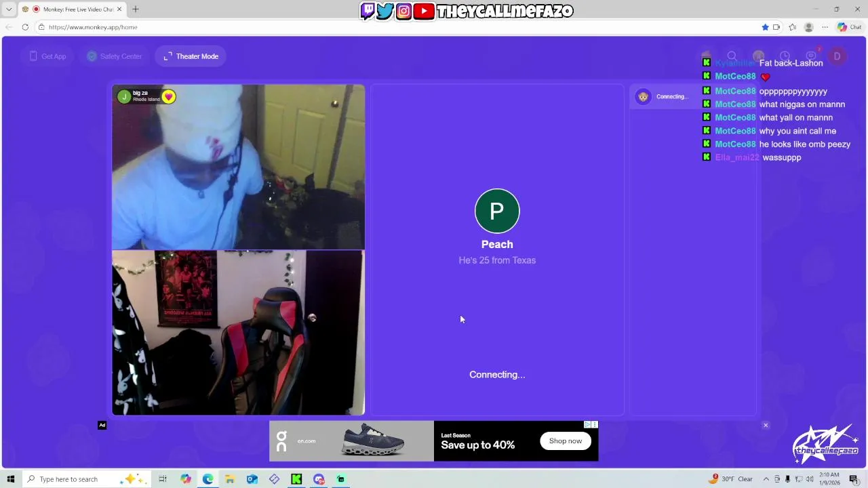Open the tab search dropdown arrow
Viewport: 868px width, 488px height.
coord(9,9)
